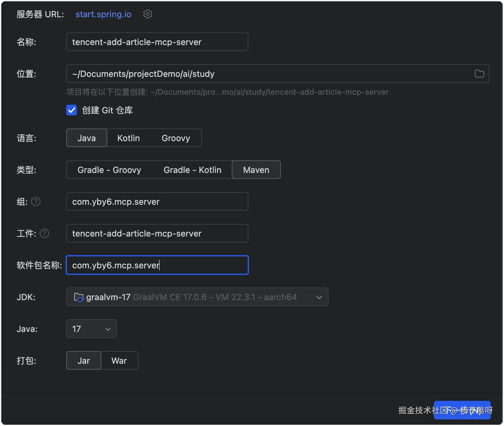Open the Java version 17 dropdown

click(x=91, y=329)
